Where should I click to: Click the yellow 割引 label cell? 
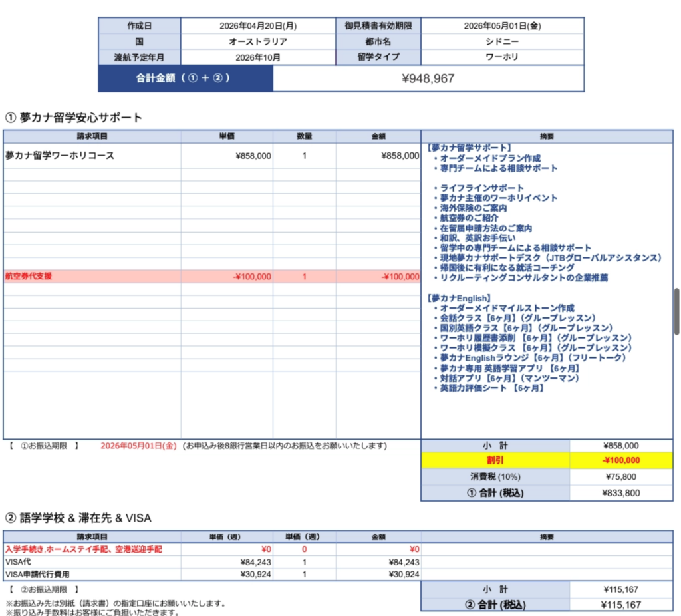pyautogui.click(x=495, y=460)
